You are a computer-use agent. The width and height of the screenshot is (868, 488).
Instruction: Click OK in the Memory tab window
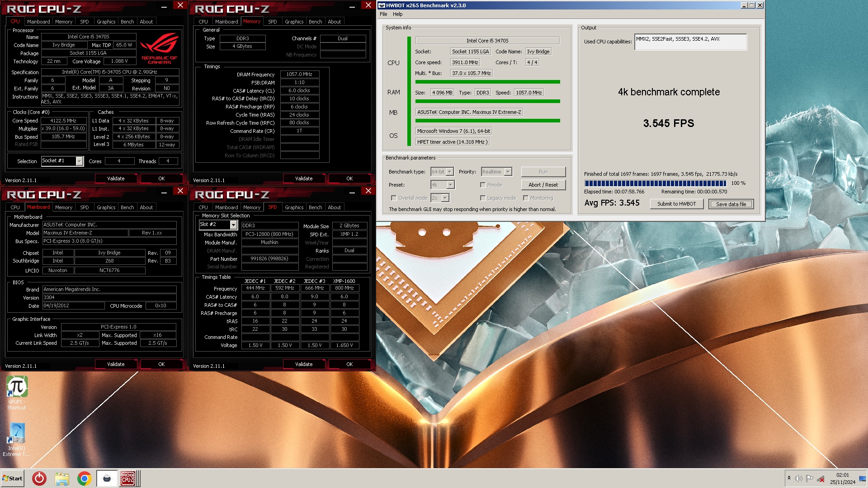(x=349, y=178)
